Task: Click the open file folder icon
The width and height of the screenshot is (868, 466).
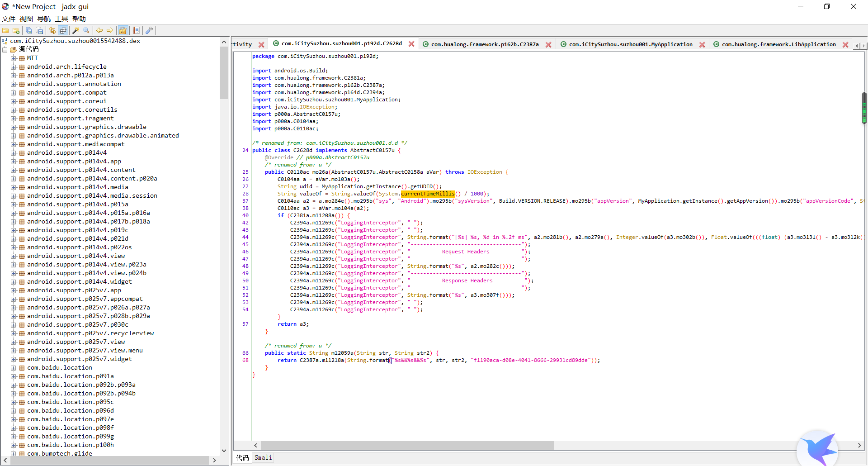Action: tap(5, 30)
